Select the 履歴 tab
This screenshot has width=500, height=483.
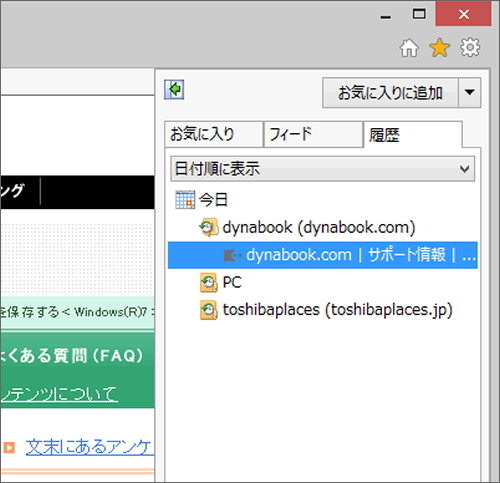click(413, 134)
